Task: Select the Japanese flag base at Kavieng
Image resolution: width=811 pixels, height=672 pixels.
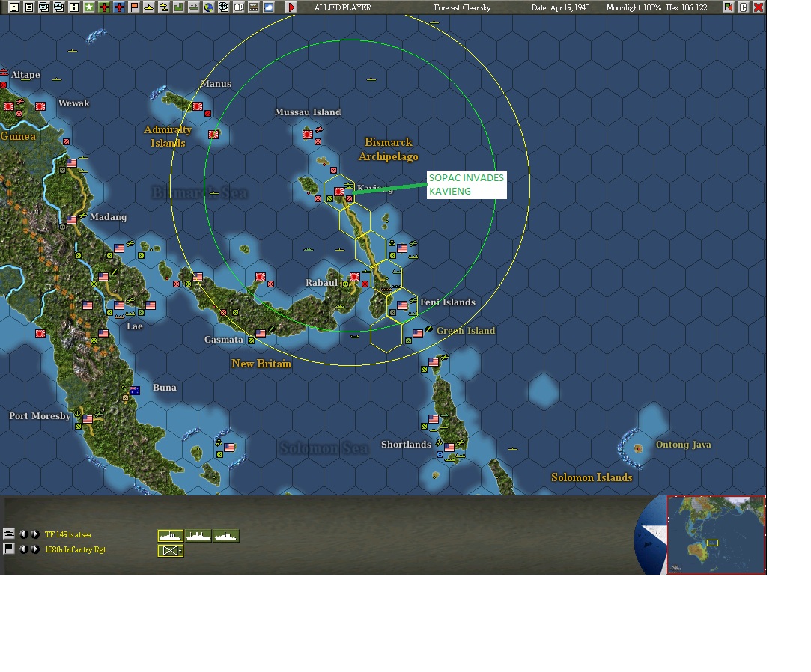Action: tap(339, 192)
